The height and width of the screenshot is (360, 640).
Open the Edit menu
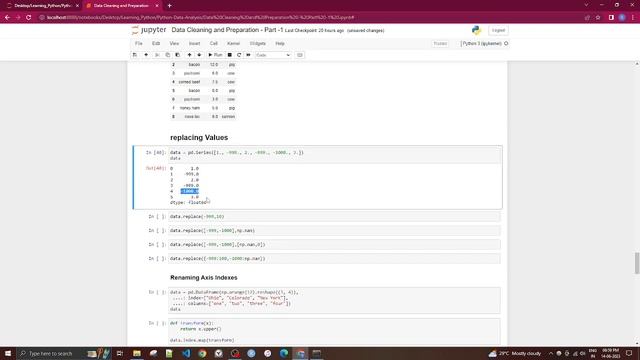156,43
